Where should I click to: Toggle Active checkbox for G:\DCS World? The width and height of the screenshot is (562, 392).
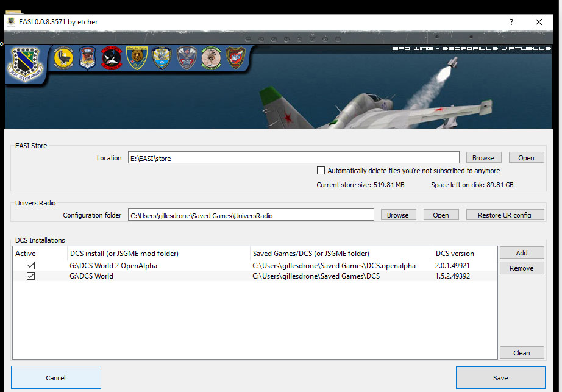coord(30,276)
